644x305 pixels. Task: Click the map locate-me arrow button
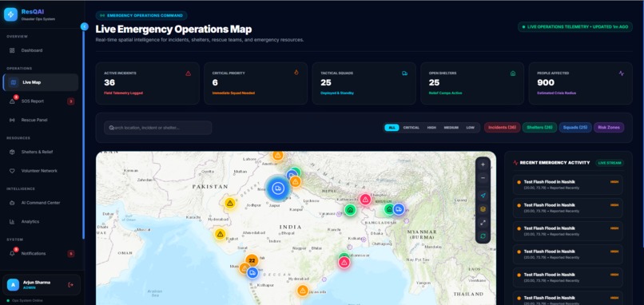[x=483, y=196]
